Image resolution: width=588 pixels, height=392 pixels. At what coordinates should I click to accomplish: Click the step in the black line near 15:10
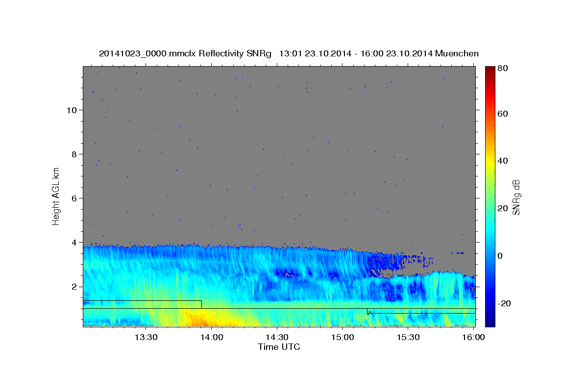(367, 311)
